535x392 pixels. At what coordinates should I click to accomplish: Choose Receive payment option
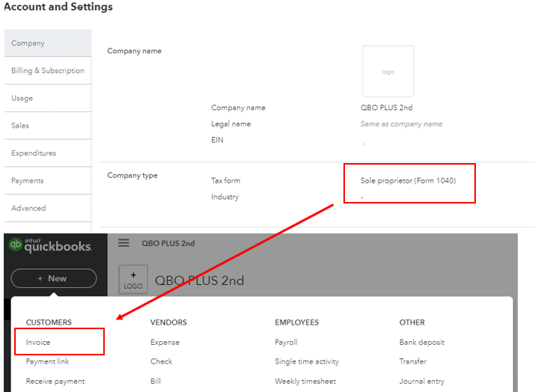(x=55, y=381)
